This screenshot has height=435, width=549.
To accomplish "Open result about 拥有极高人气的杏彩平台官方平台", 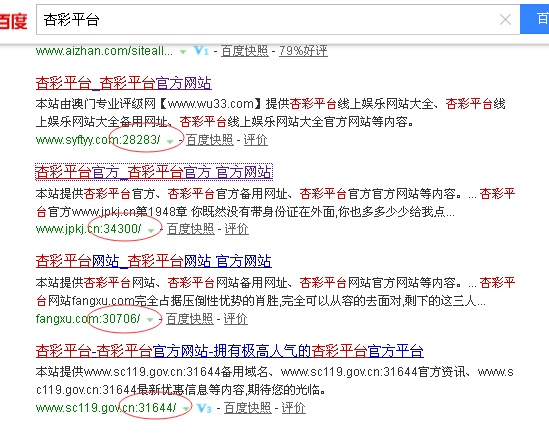I will pos(230,351).
